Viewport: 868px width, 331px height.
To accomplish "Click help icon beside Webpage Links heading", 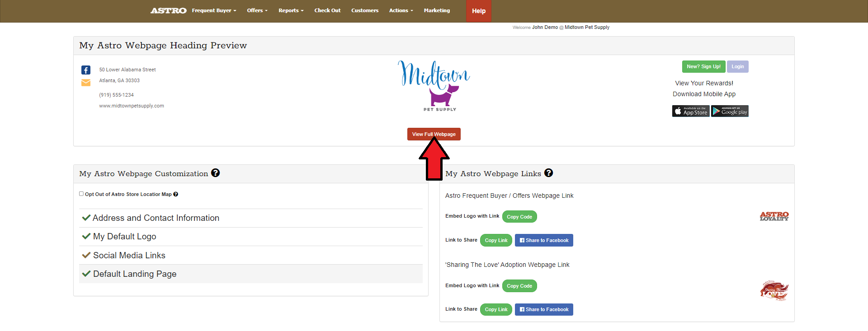I will point(548,173).
